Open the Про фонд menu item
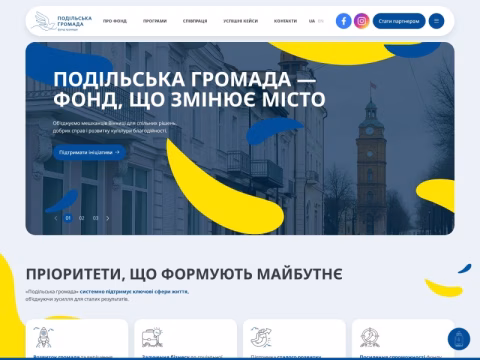The width and height of the screenshot is (480, 360). click(115, 21)
